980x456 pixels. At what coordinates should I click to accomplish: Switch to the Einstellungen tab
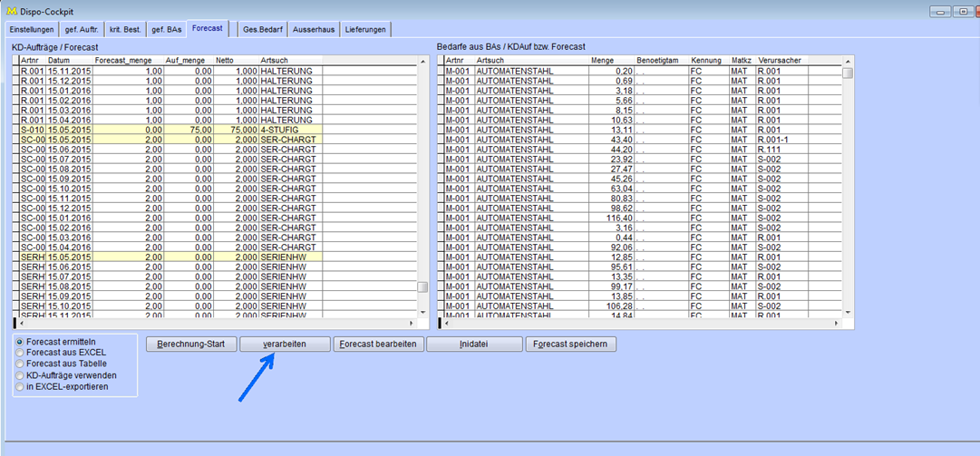coord(32,29)
